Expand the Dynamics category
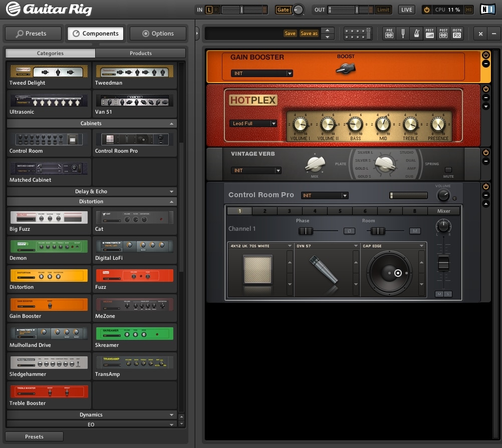 pyautogui.click(x=92, y=415)
